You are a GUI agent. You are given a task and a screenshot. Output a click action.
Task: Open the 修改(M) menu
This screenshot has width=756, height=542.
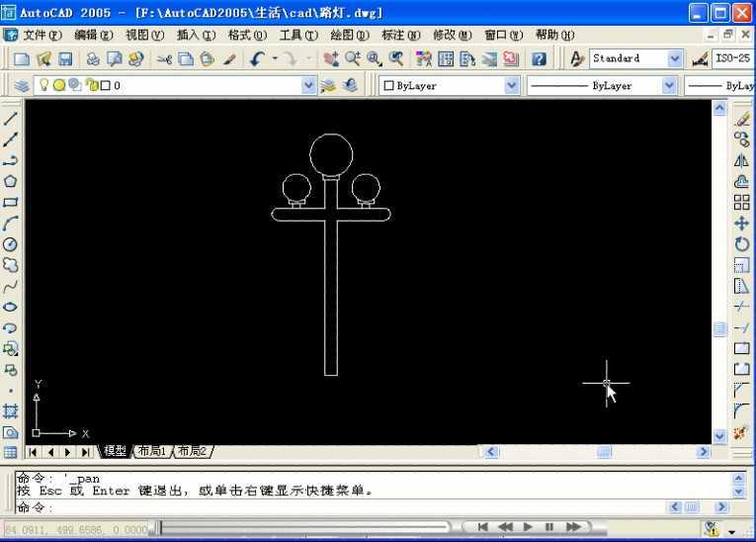452,36
